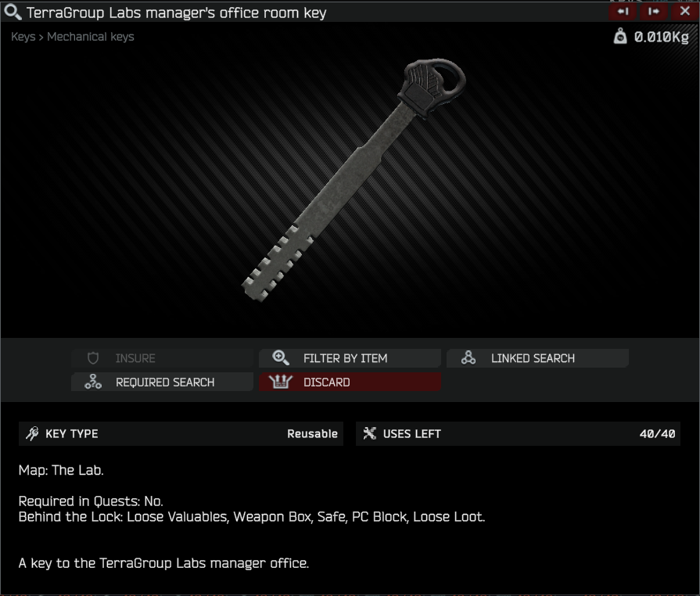Open FILTER BY ITEM search
The image size is (700, 596).
tap(350, 358)
